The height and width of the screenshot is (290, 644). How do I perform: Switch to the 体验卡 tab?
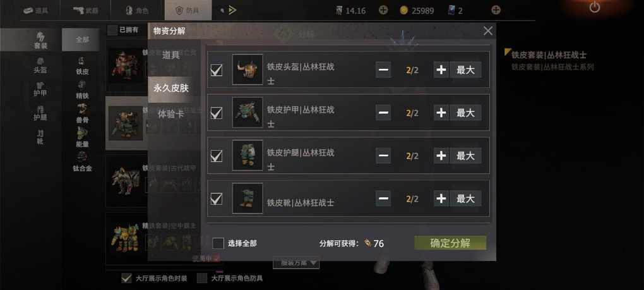(x=171, y=114)
